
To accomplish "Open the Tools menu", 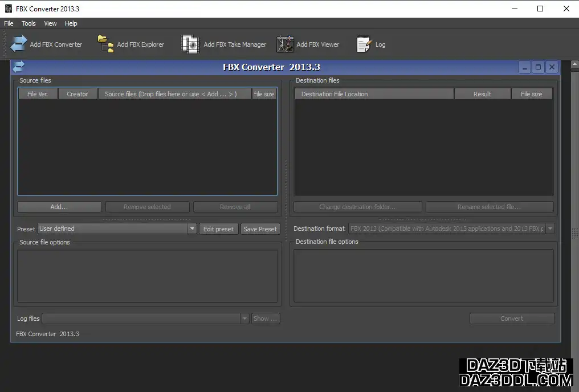I will 28,23.
